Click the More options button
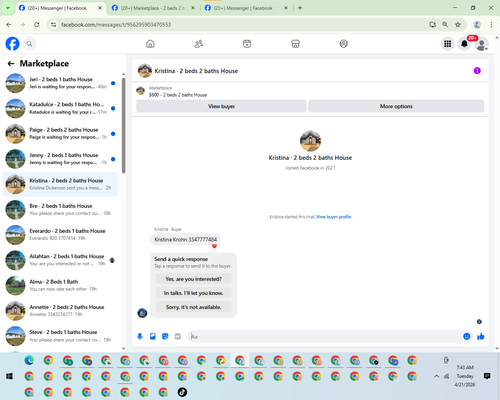Viewport: 500px width, 400px height. coord(396,106)
